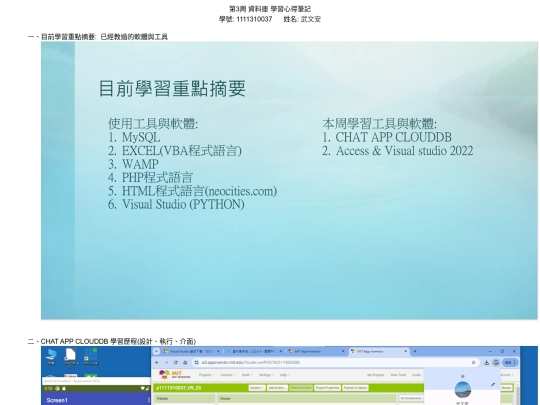Click the LibreOffice desktop shortcut icon

(x=70, y=357)
